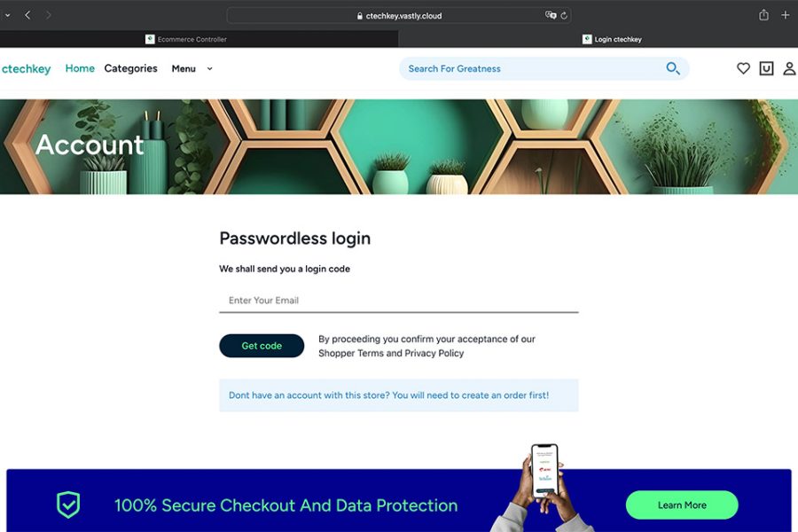This screenshot has width=798, height=532.
Task: Click the Get code button
Action: [x=262, y=346]
